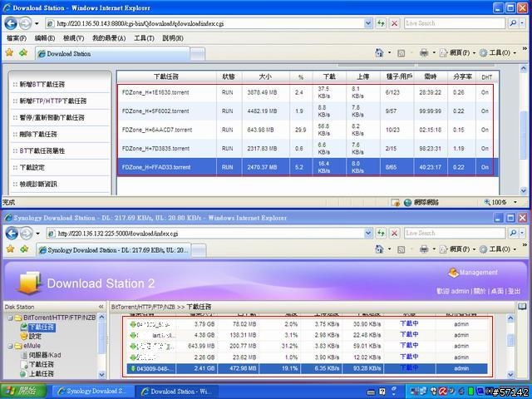Click Disk Station tree scrollbar down arrow
532x399 pixels.
pos(101,374)
